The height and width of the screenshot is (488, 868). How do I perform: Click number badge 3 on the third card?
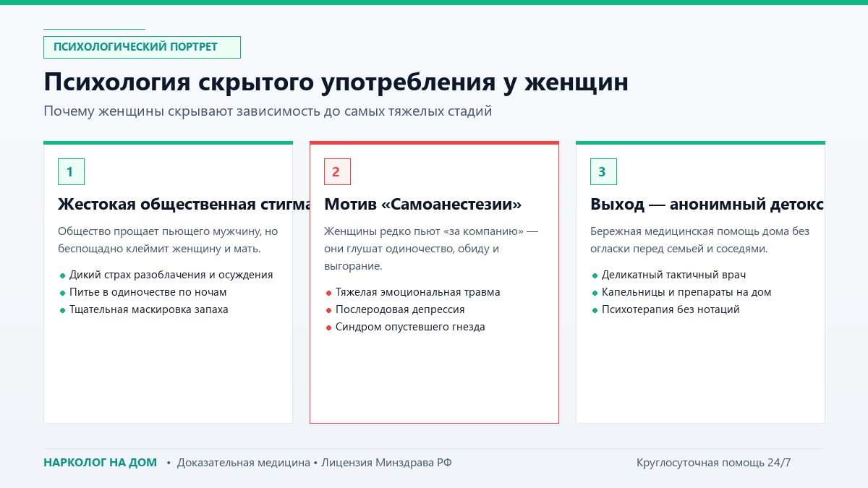pos(603,171)
